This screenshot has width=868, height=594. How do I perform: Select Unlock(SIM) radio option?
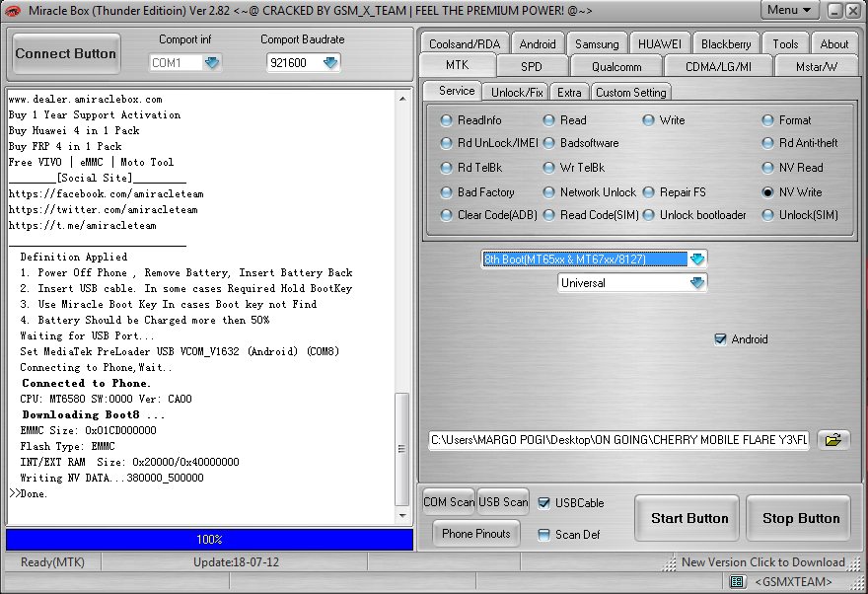tap(767, 215)
